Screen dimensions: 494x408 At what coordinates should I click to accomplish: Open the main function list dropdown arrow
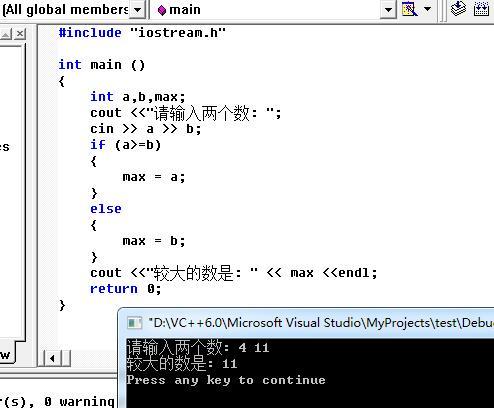[388, 9]
